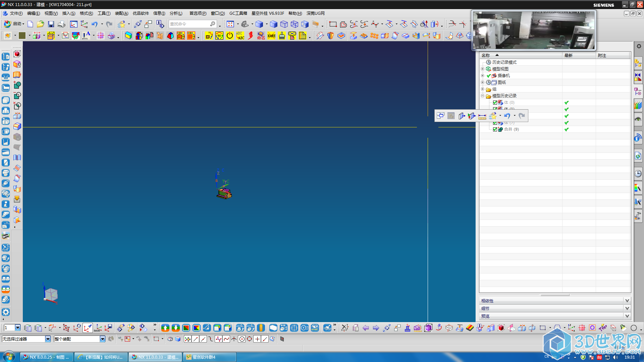
Task: Open the History clock sidebar tab
Action: pos(638,174)
